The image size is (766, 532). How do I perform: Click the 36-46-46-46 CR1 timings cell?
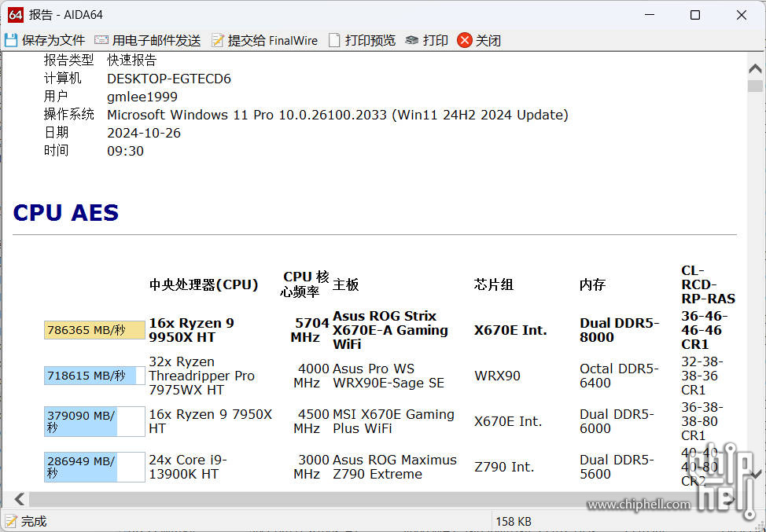point(705,330)
